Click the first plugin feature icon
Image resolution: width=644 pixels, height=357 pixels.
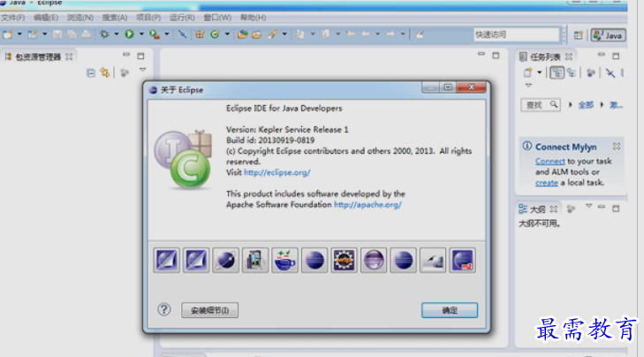[x=166, y=260]
